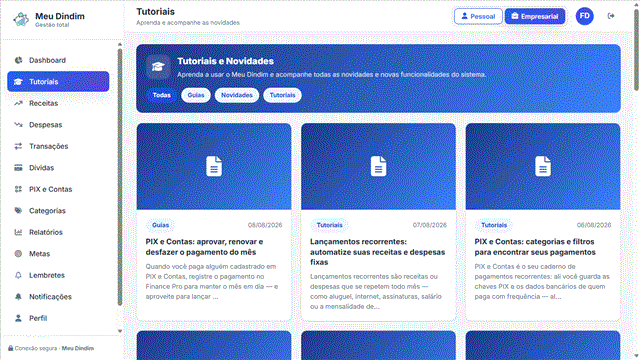Click the PIX e Contas grid icon

point(18,189)
